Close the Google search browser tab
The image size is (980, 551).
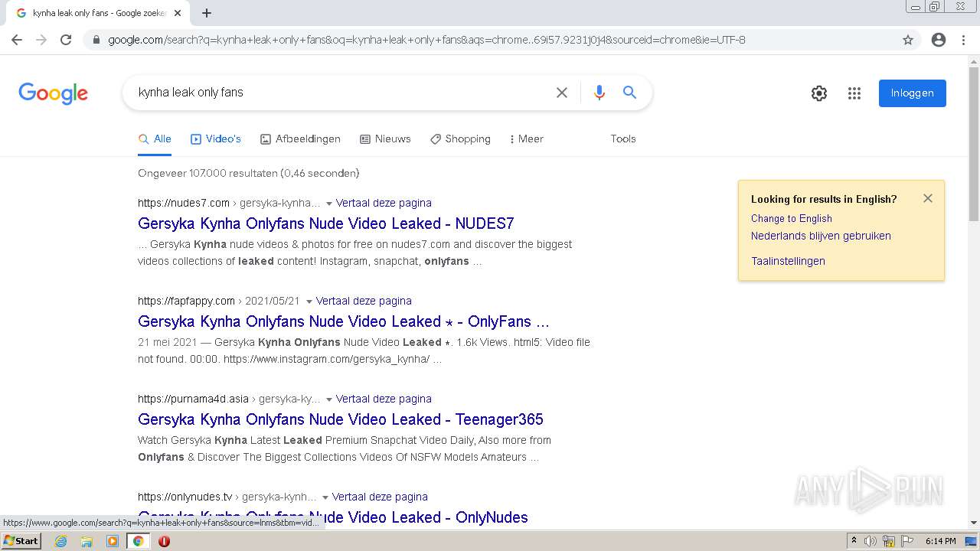click(178, 13)
